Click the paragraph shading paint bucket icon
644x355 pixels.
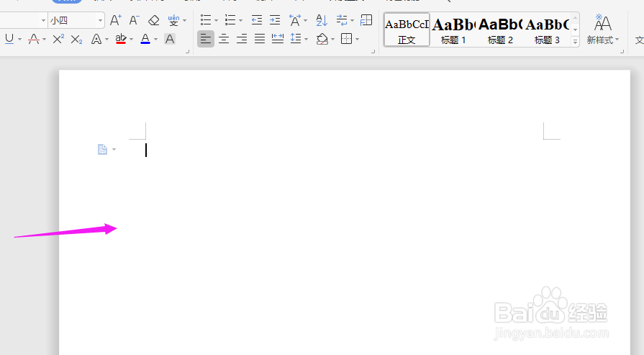[x=322, y=39]
